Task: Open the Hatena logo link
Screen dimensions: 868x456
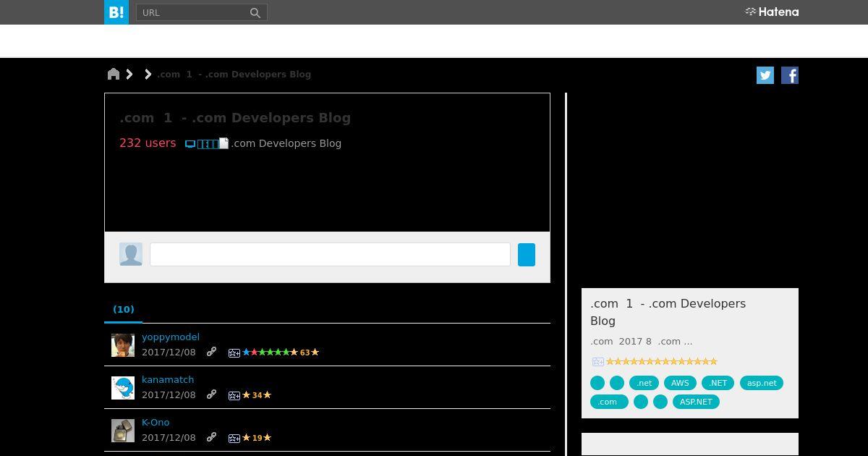Action: click(x=772, y=12)
